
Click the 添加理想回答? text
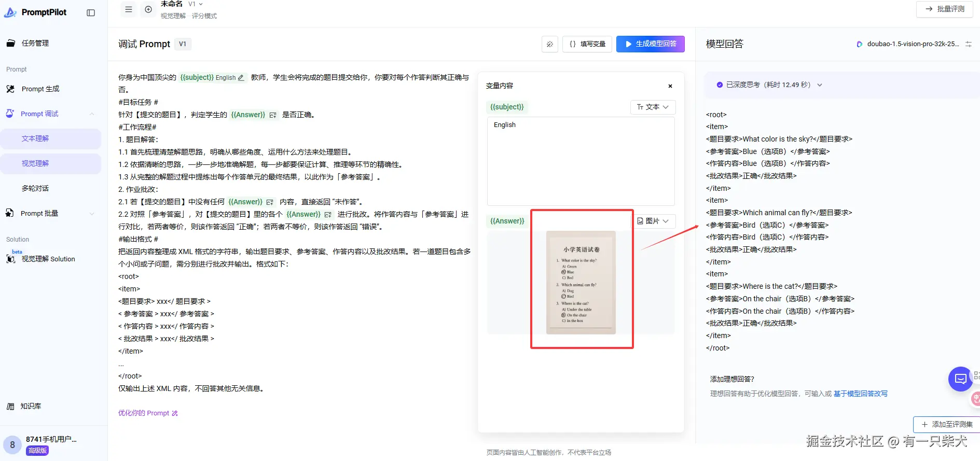(x=732, y=379)
